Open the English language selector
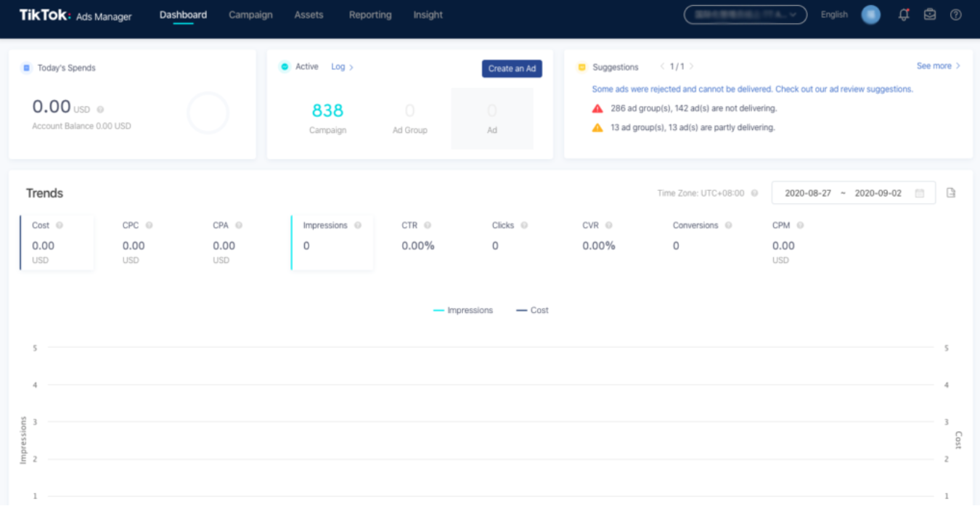The image size is (980, 514). point(833,15)
